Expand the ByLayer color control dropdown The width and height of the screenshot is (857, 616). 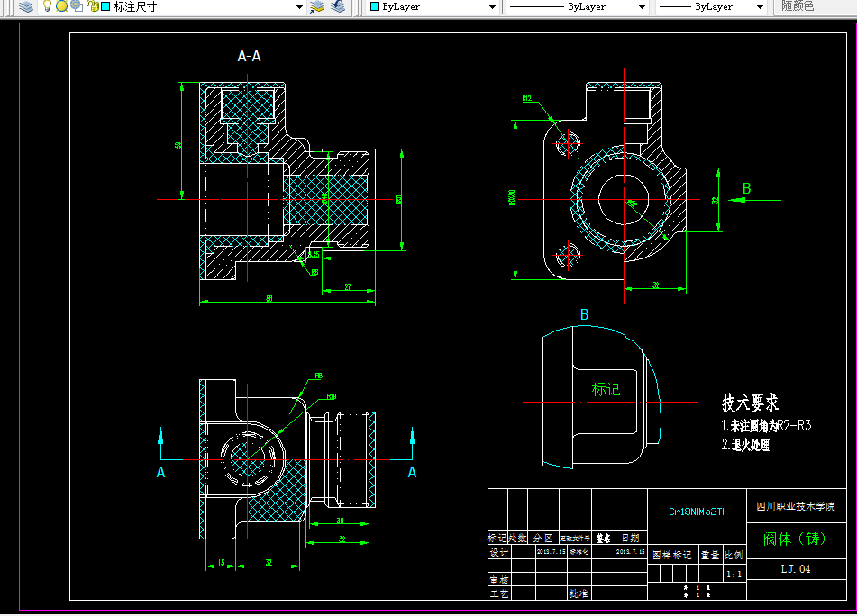(492, 7)
